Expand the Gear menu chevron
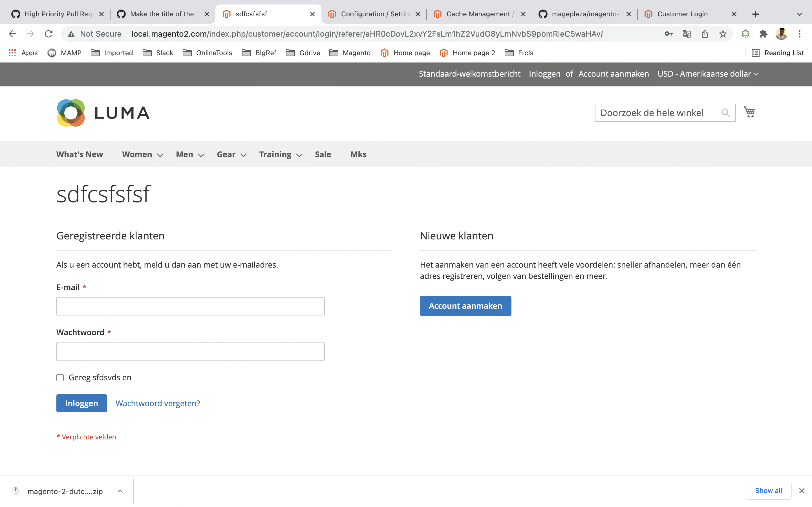 (x=244, y=155)
